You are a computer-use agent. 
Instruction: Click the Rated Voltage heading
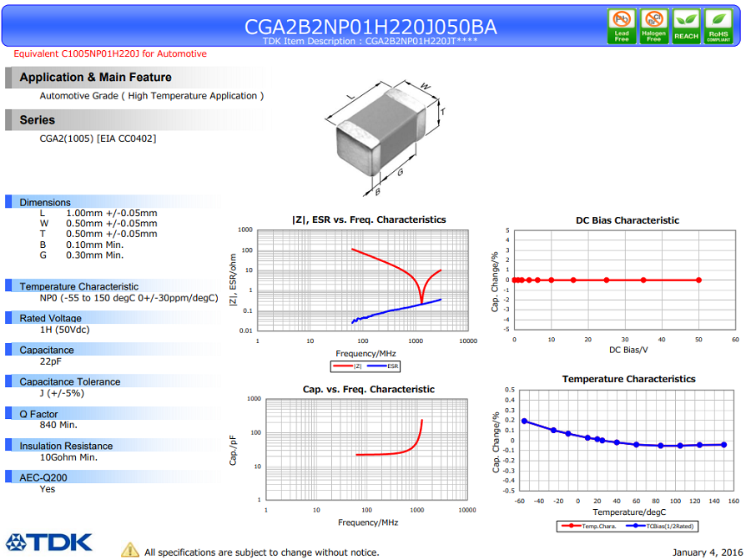tap(50, 318)
